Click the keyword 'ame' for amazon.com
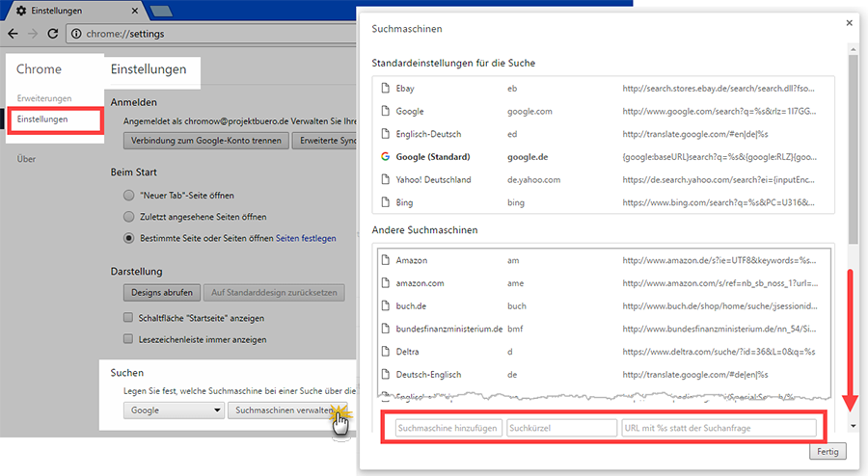Screen dimensions: 868x476 click(x=515, y=283)
